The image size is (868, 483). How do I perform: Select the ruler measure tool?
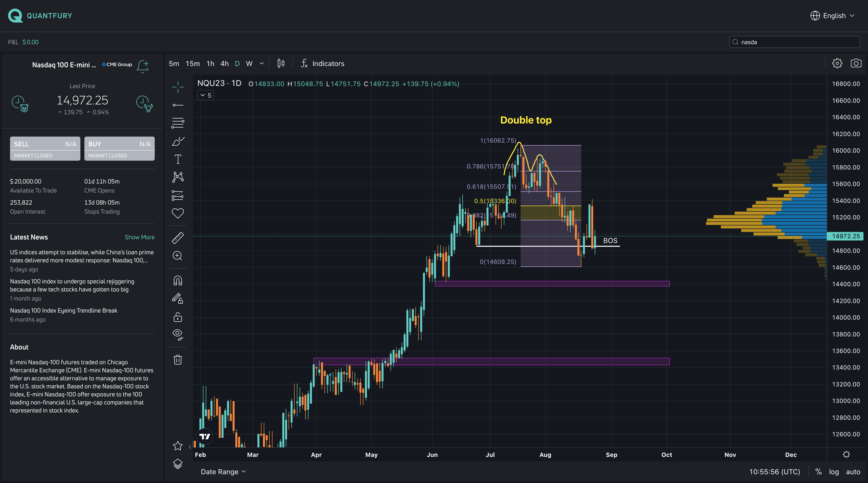tap(178, 238)
